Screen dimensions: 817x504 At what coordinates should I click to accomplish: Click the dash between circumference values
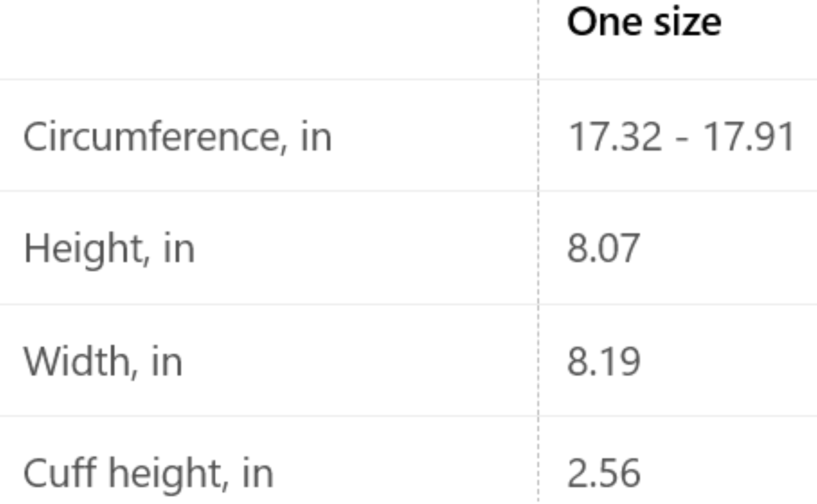[x=682, y=141]
